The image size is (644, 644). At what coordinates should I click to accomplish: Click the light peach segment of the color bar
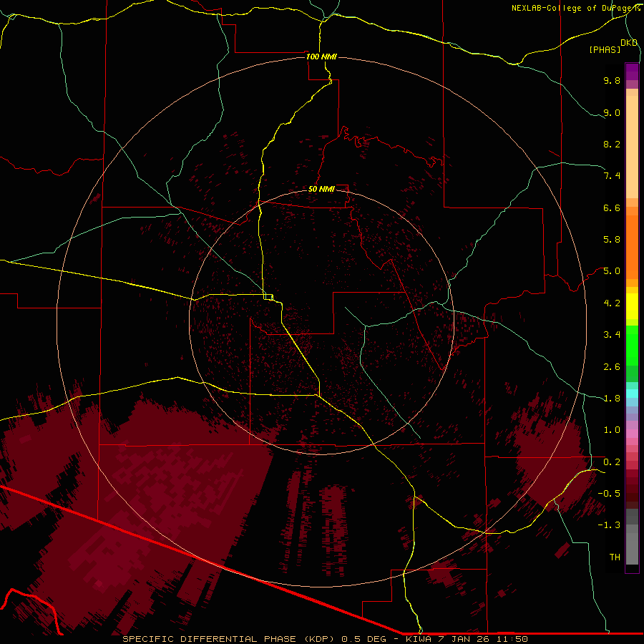pos(632,147)
